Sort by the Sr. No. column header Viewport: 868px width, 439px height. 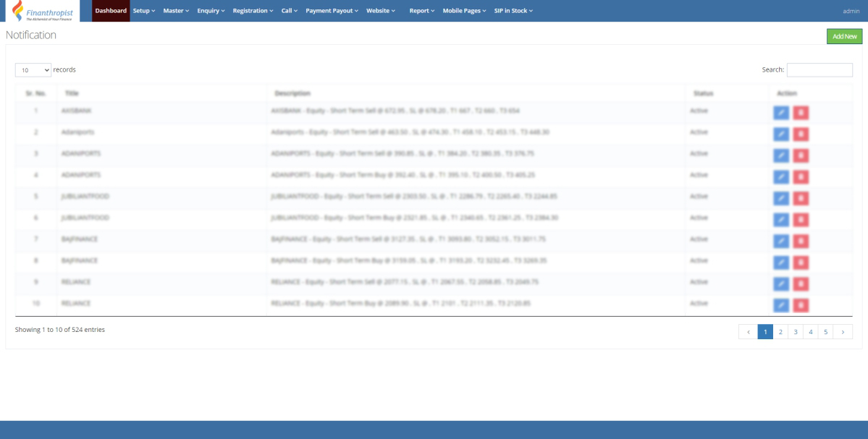(36, 93)
